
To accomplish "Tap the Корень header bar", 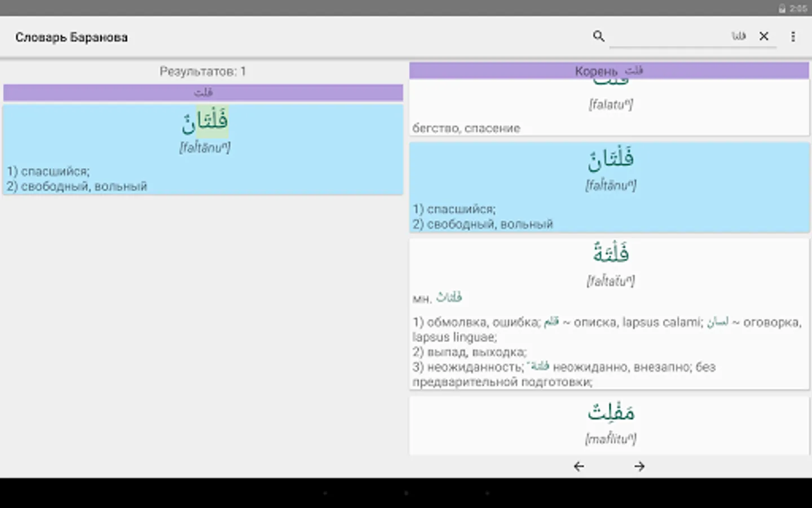I will click(609, 71).
